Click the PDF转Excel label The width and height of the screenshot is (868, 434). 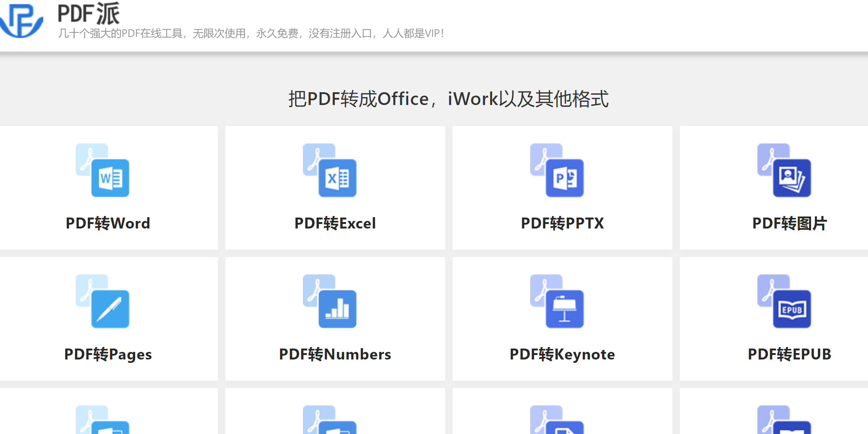tap(335, 223)
